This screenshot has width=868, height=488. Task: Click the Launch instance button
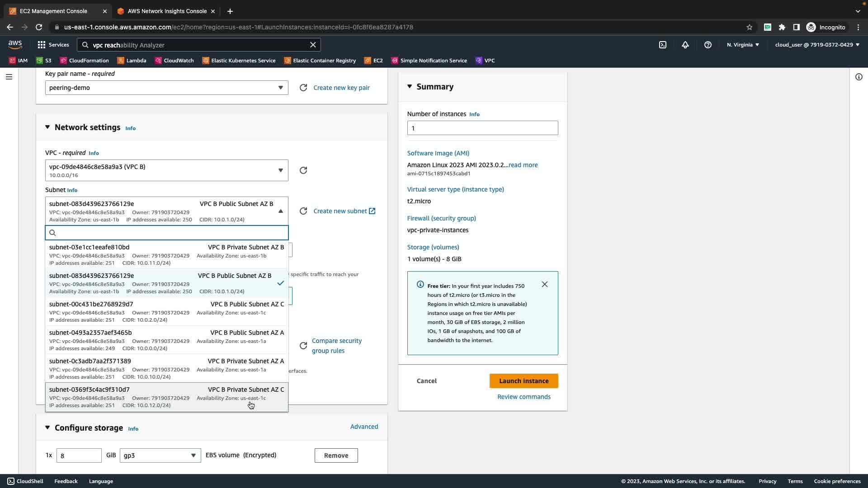click(x=524, y=381)
